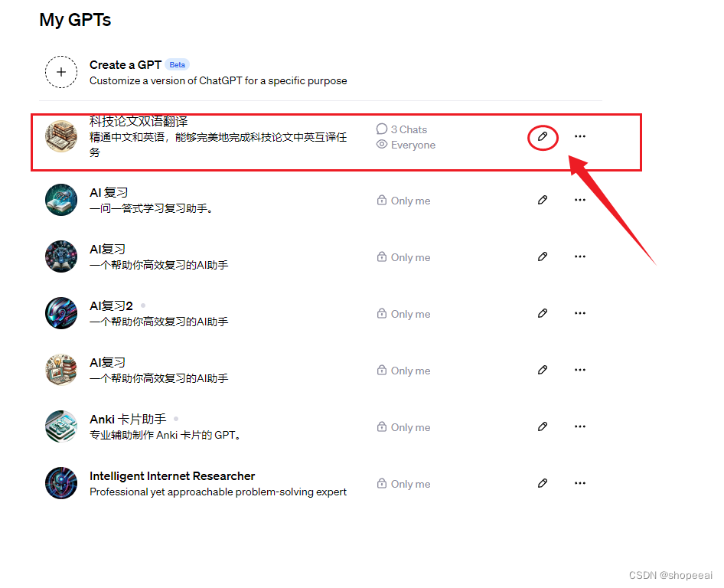Click Only me label in the AI复习2 row
724x588 pixels.
(x=410, y=314)
